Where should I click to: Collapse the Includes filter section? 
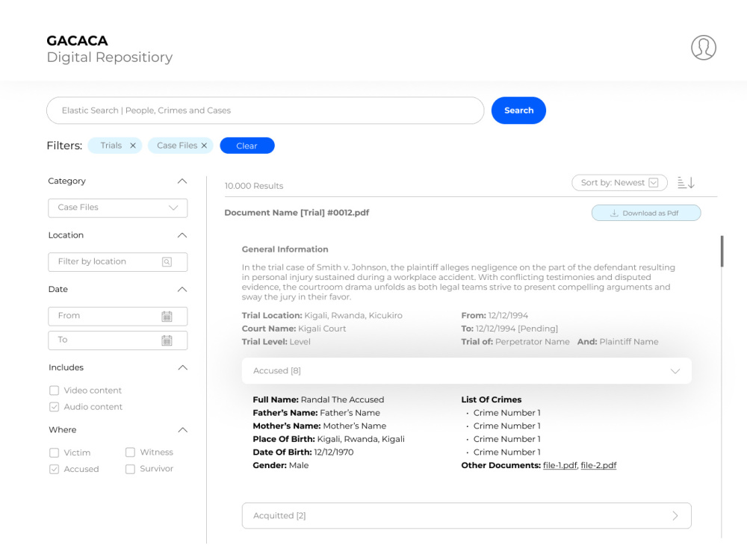click(x=182, y=367)
